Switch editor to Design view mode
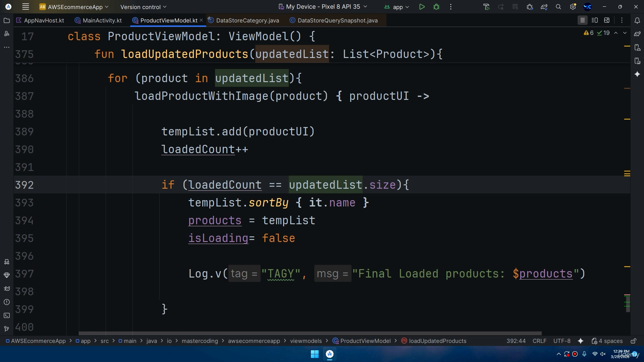 point(607,20)
